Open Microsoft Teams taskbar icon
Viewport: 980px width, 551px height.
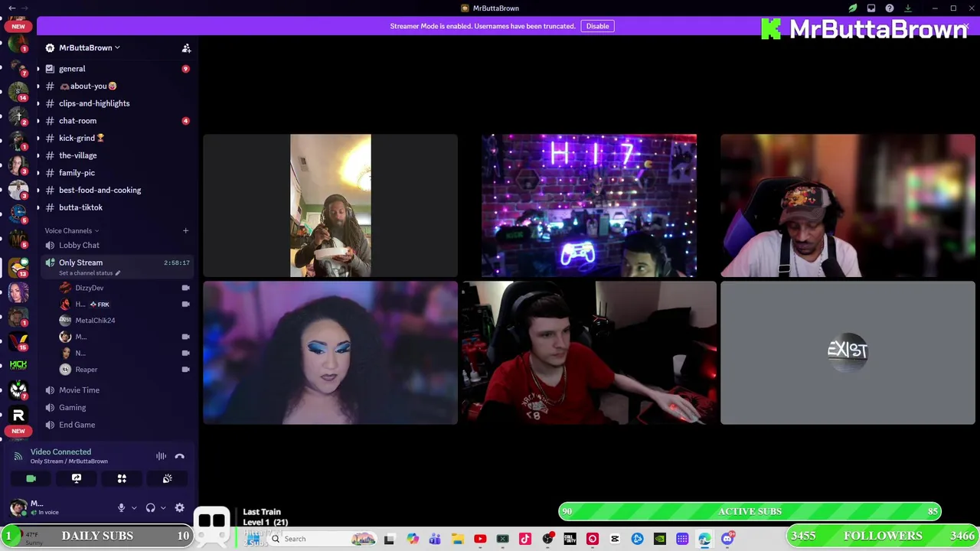tap(435, 539)
